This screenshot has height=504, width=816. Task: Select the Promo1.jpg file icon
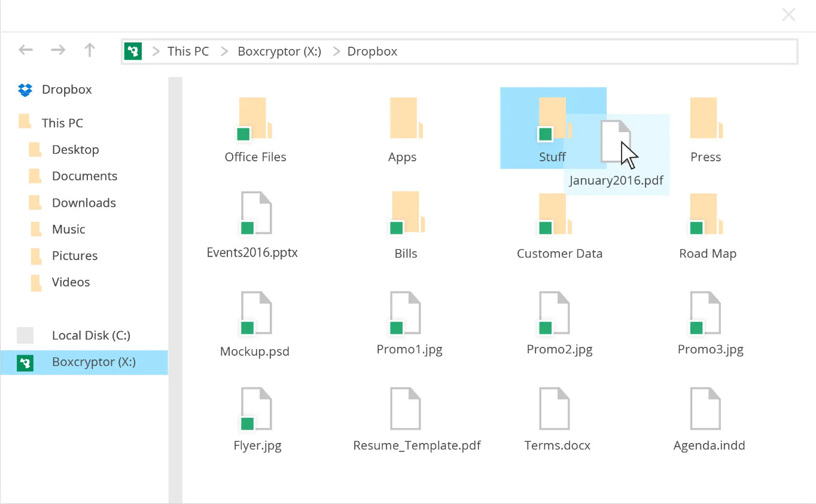(x=405, y=313)
